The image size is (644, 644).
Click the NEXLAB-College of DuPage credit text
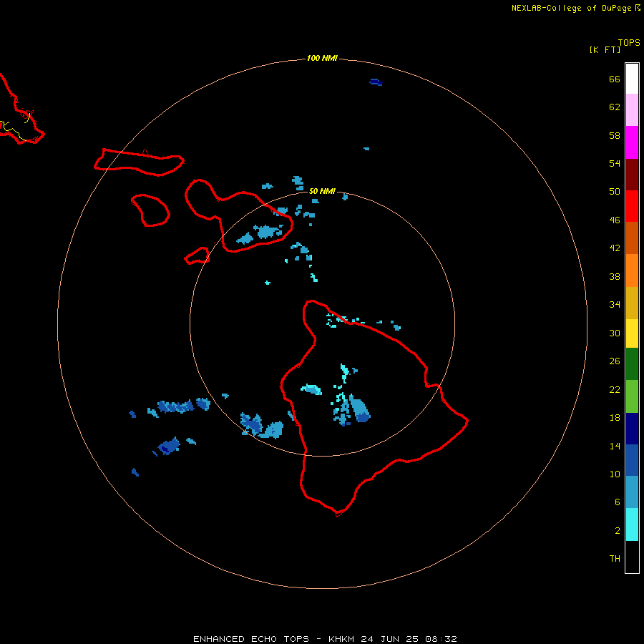pos(571,8)
